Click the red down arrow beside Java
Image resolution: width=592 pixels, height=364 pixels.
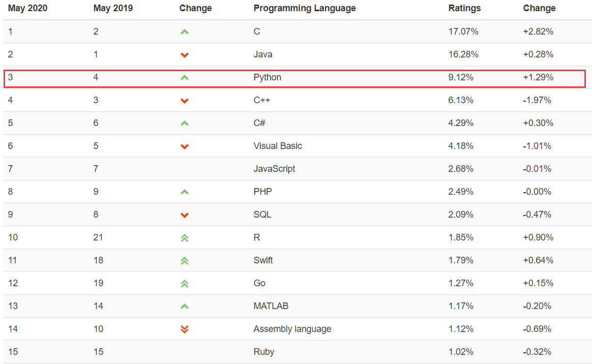pyautogui.click(x=185, y=55)
